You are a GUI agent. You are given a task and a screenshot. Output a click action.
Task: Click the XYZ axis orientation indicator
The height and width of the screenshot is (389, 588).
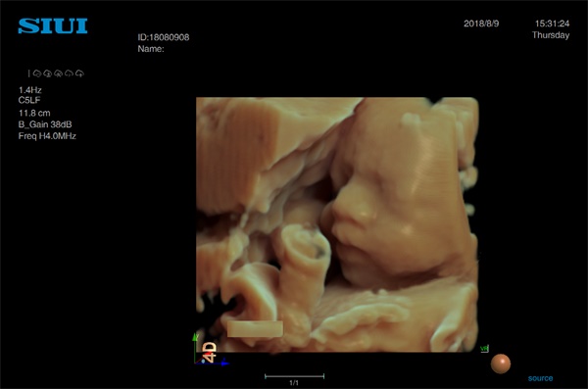click(x=211, y=350)
